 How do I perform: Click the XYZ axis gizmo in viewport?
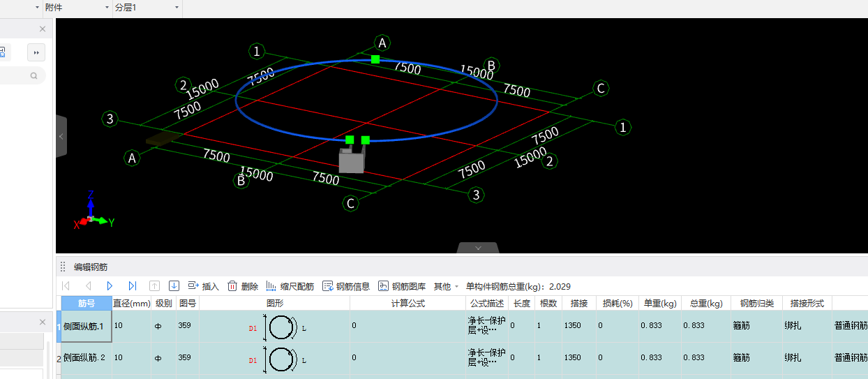[93, 211]
